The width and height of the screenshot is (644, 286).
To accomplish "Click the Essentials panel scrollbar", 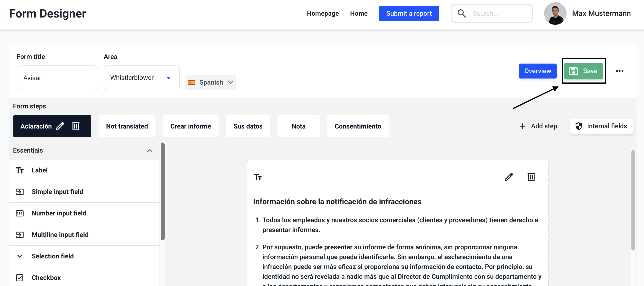I will [x=163, y=191].
